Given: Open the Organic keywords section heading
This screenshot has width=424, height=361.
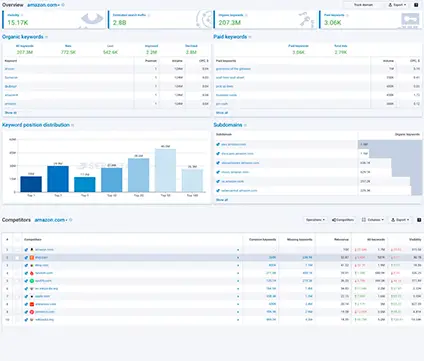Looking at the screenshot, I should (23, 37).
